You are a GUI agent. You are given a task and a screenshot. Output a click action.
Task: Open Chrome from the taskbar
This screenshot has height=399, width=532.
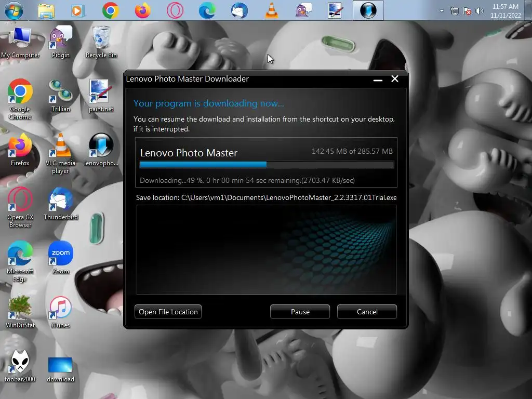tap(111, 10)
